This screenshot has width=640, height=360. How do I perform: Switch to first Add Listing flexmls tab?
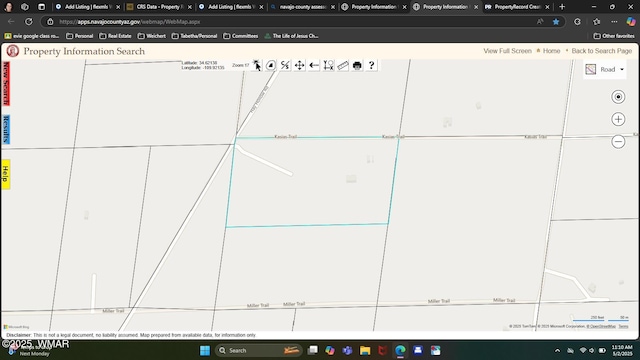pyautogui.click(x=87, y=7)
